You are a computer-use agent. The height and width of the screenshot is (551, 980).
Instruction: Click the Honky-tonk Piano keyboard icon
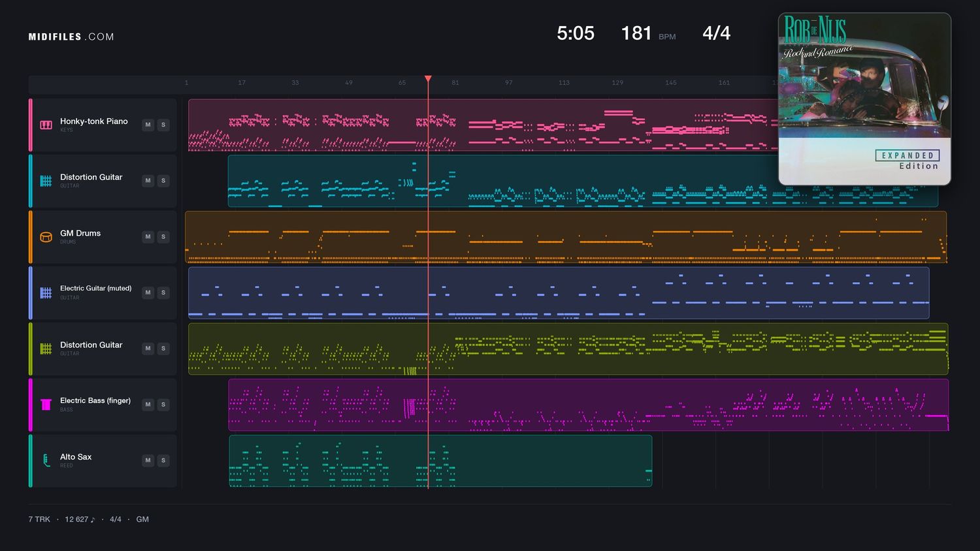point(46,125)
